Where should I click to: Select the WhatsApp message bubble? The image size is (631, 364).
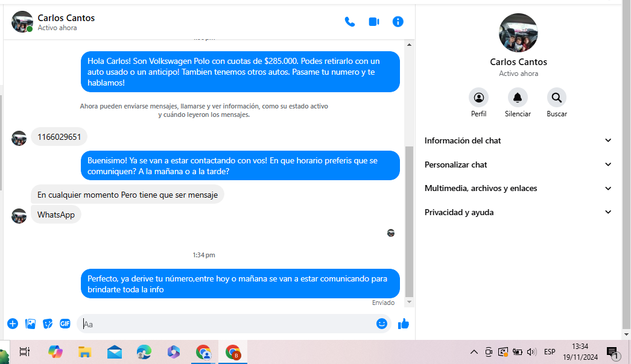(x=56, y=215)
